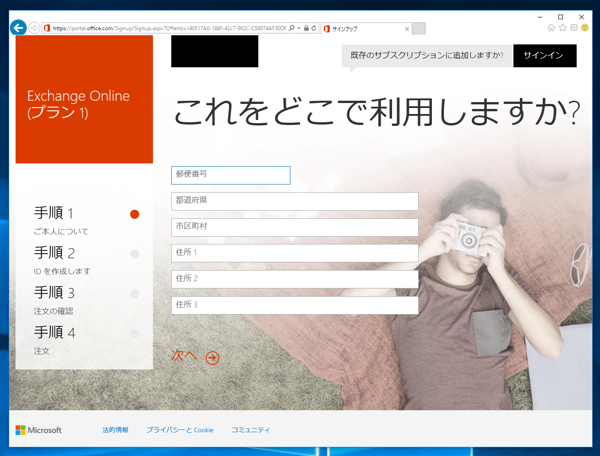Click the browser forward arrow button
This screenshot has width=600, height=456.
[x=34, y=28]
